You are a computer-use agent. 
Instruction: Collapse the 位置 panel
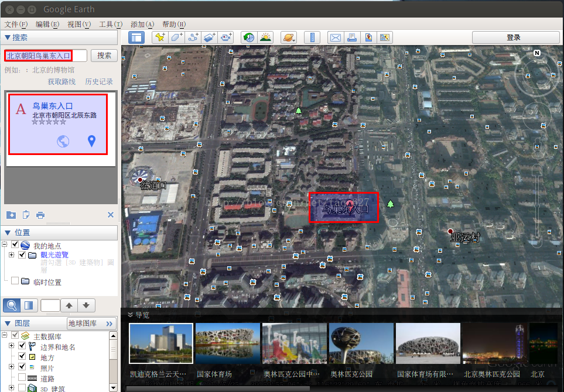[7, 232]
